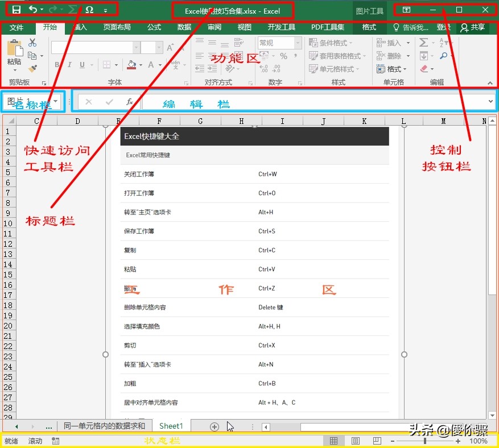Open Find and Select magnifier icon

coord(443,56)
